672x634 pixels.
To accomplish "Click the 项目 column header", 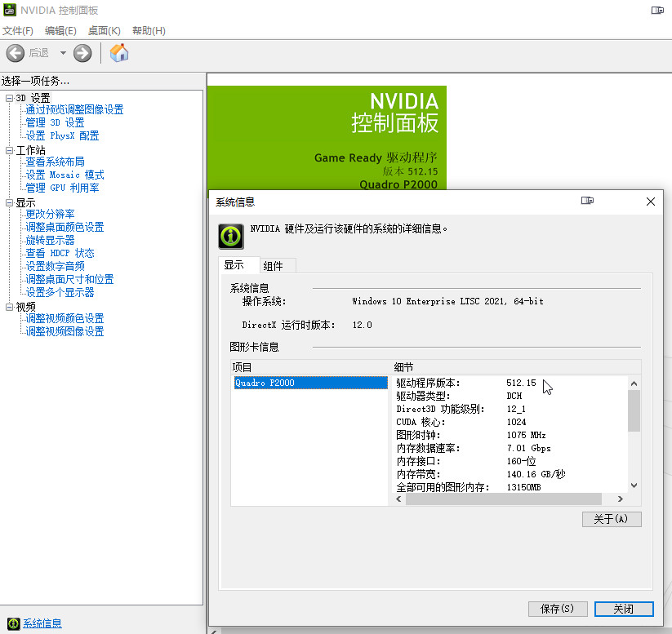I will [x=311, y=367].
